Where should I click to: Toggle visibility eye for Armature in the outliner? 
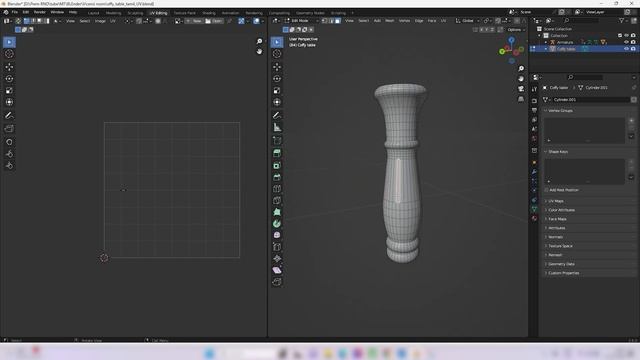click(x=626, y=42)
